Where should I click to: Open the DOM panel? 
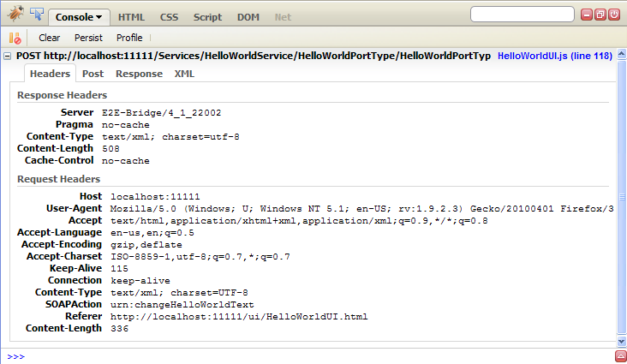pyautogui.click(x=248, y=16)
